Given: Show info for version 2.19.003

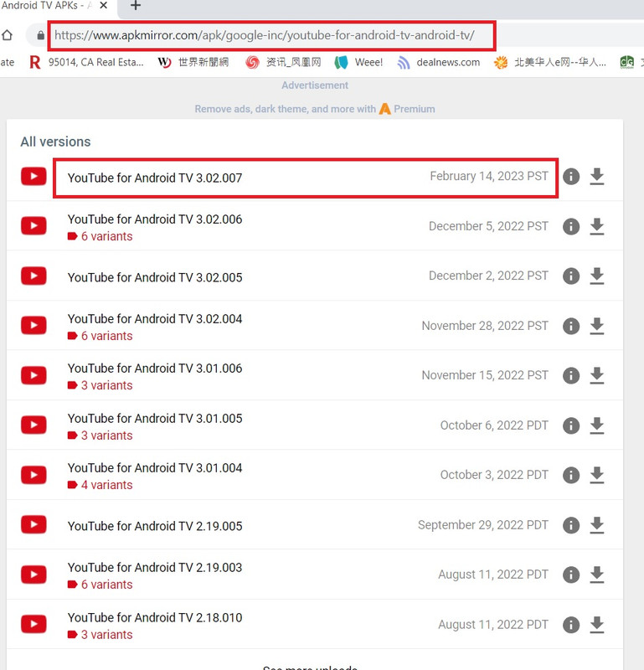Looking at the screenshot, I should point(571,575).
